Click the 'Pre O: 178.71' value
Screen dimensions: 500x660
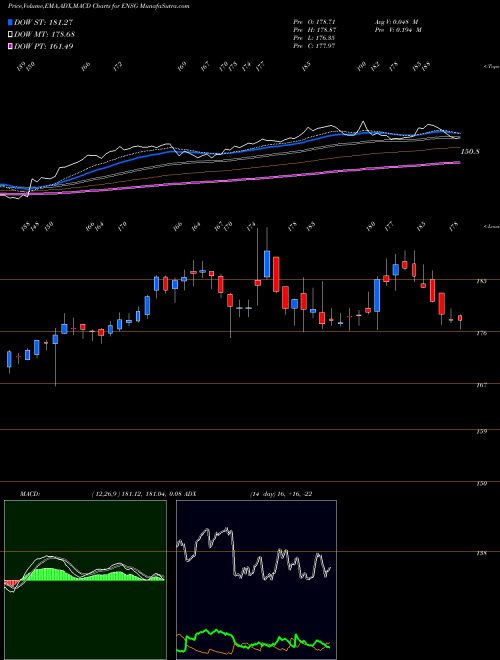pyautogui.click(x=314, y=21)
